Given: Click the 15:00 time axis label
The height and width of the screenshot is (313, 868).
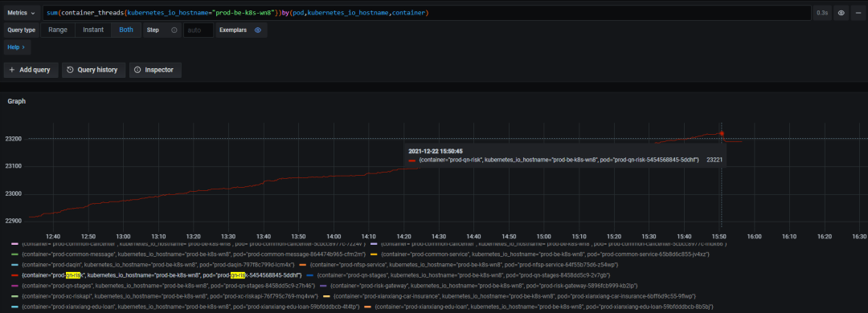Looking at the screenshot, I should 544,236.
